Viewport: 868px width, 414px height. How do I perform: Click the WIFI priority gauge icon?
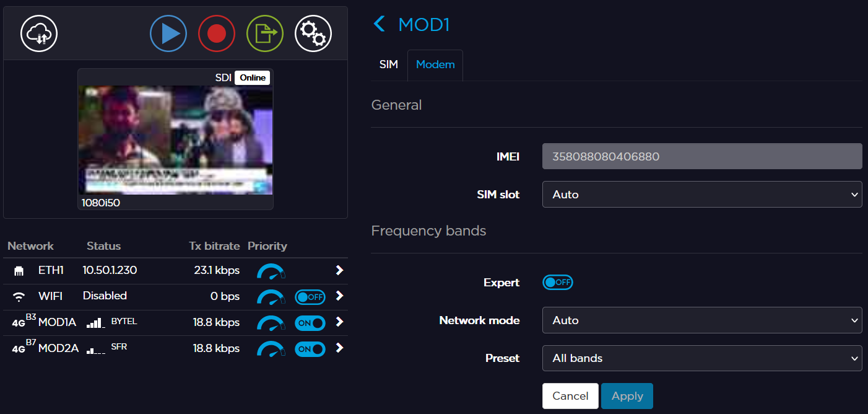point(271,297)
